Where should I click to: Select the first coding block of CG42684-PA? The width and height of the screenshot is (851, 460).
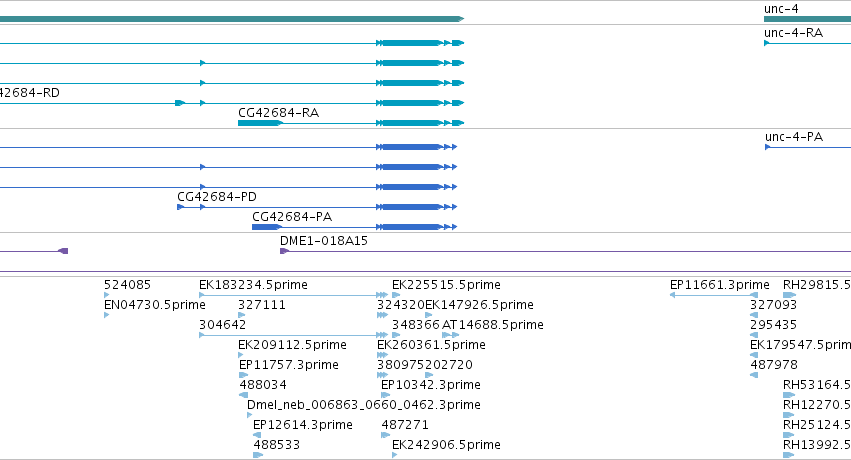(x=266, y=227)
